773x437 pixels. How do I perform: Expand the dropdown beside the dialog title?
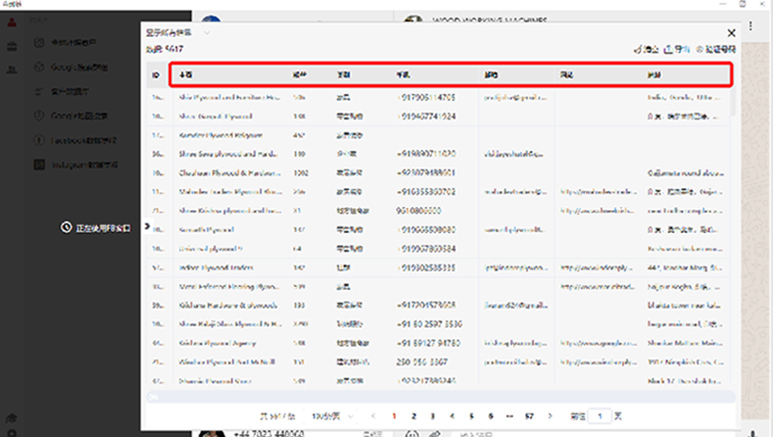pos(207,33)
